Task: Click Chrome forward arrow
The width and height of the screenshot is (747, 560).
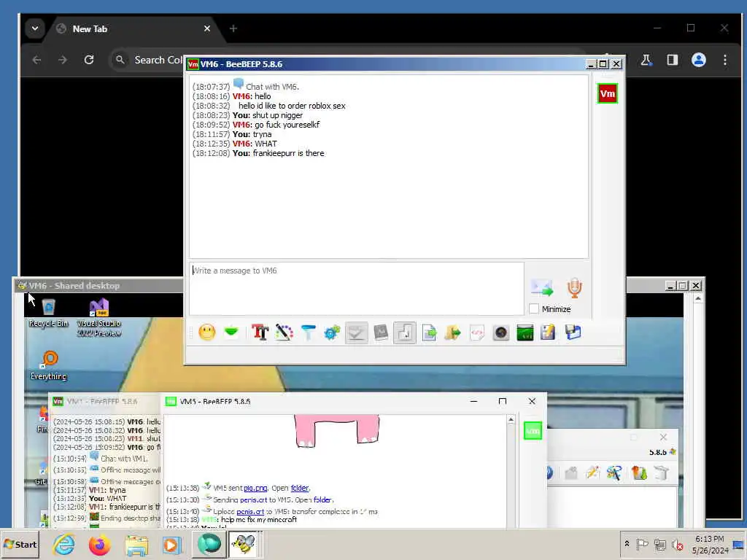Action: coord(63,60)
